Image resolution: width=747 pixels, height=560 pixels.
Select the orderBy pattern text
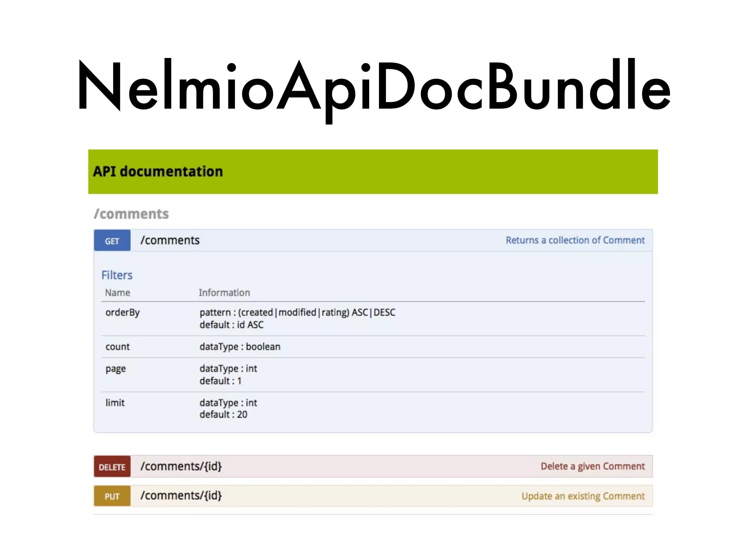[x=297, y=312]
